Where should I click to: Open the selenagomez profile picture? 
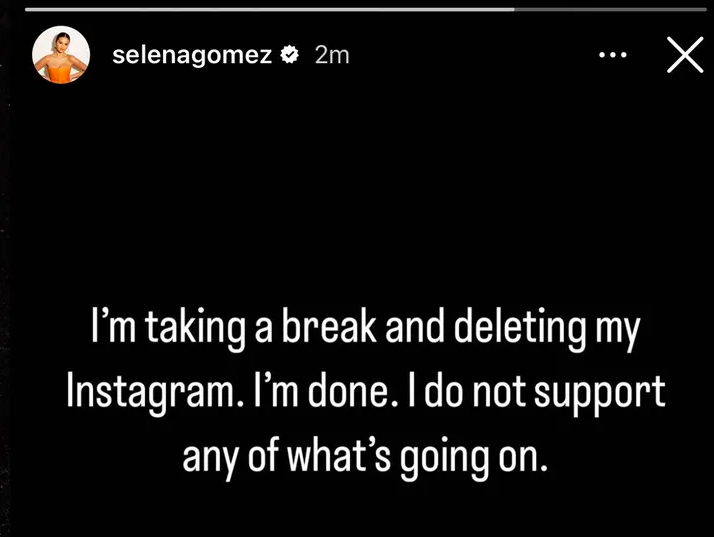(60, 55)
